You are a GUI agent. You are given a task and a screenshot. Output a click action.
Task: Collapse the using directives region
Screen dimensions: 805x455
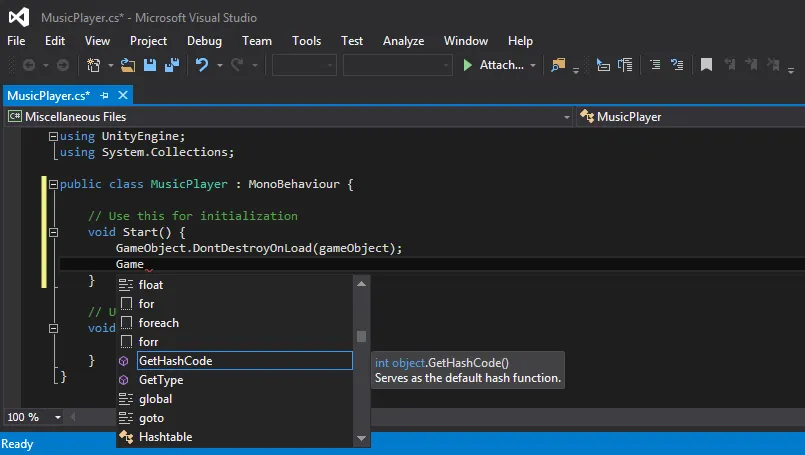point(53,136)
